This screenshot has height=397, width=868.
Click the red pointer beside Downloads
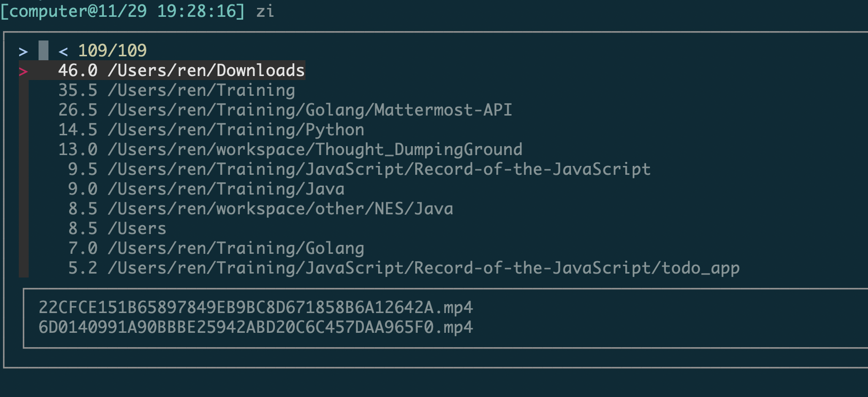coord(23,72)
